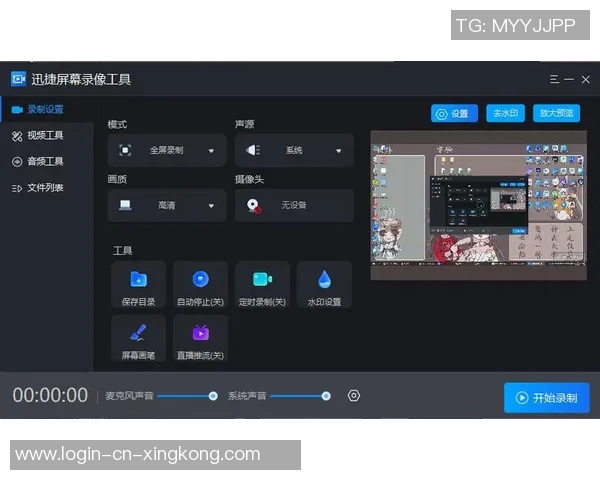600x480 pixels.
Task: Switch to the 音频工具 tab
Action: pos(47,162)
